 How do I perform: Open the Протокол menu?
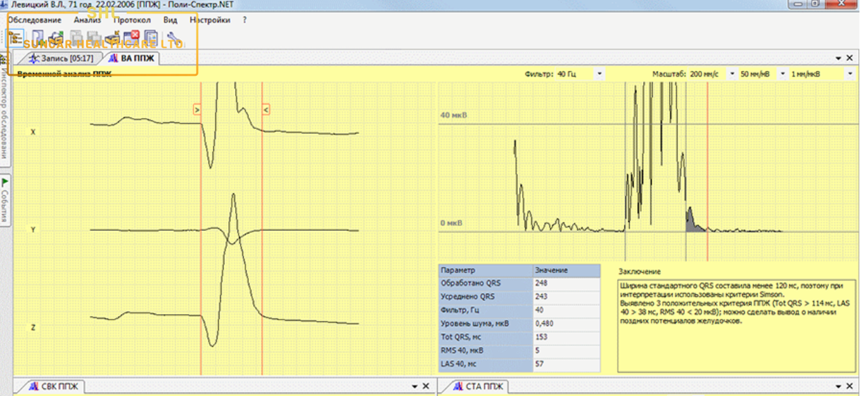[132, 20]
